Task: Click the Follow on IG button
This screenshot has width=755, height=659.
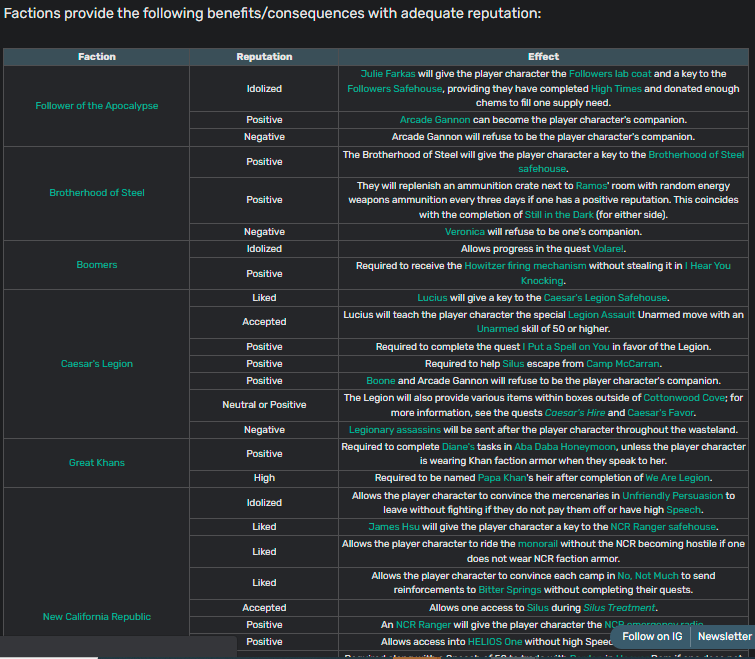Action: point(652,636)
